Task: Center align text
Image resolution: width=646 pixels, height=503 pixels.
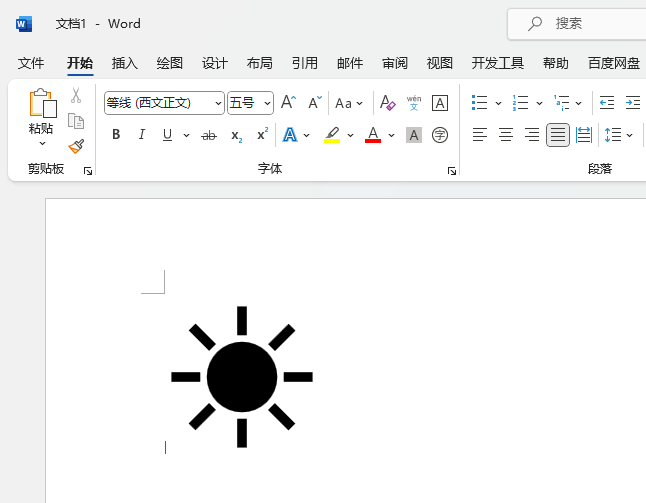Action: click(x=506, y=135)
